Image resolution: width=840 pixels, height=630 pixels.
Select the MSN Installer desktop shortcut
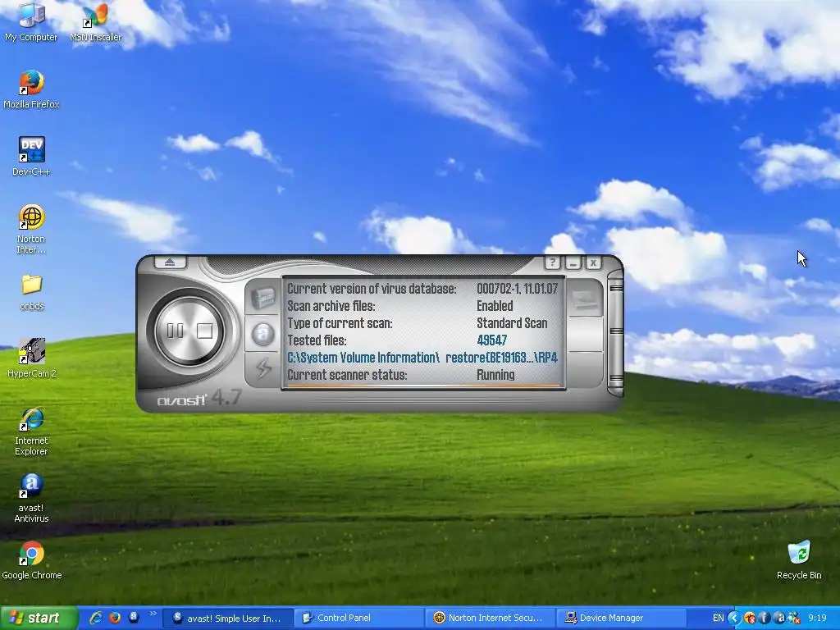click(x=95, y=22)
